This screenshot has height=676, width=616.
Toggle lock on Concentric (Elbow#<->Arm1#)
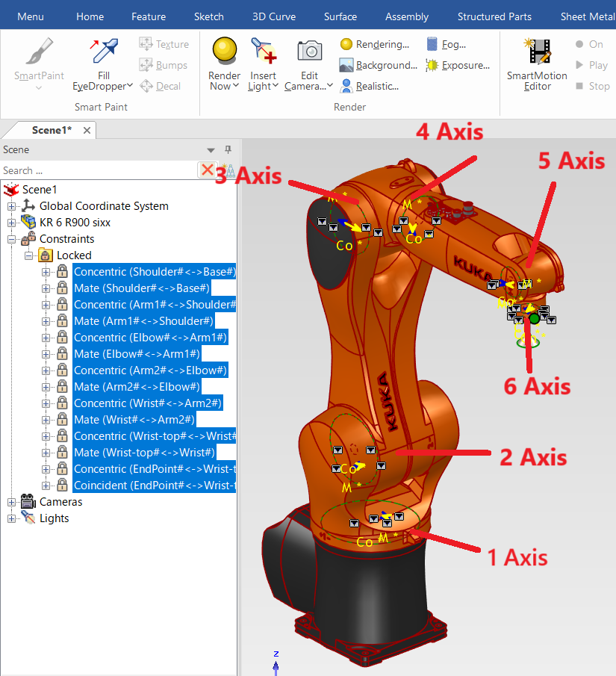pyautogui.click(x=63, y=337)
